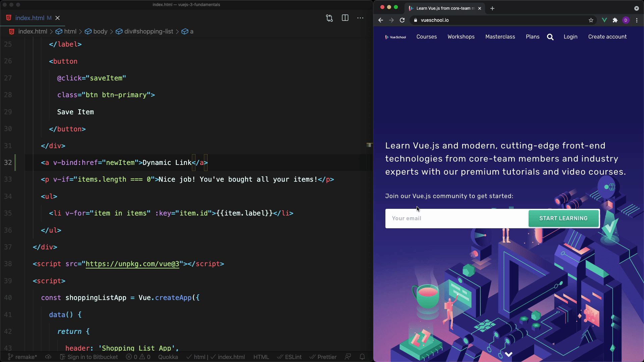This screenshot has width=644, height=362.
Task: Click the Vue School logo
Action: pyautogui.click(x=396, y=37)
